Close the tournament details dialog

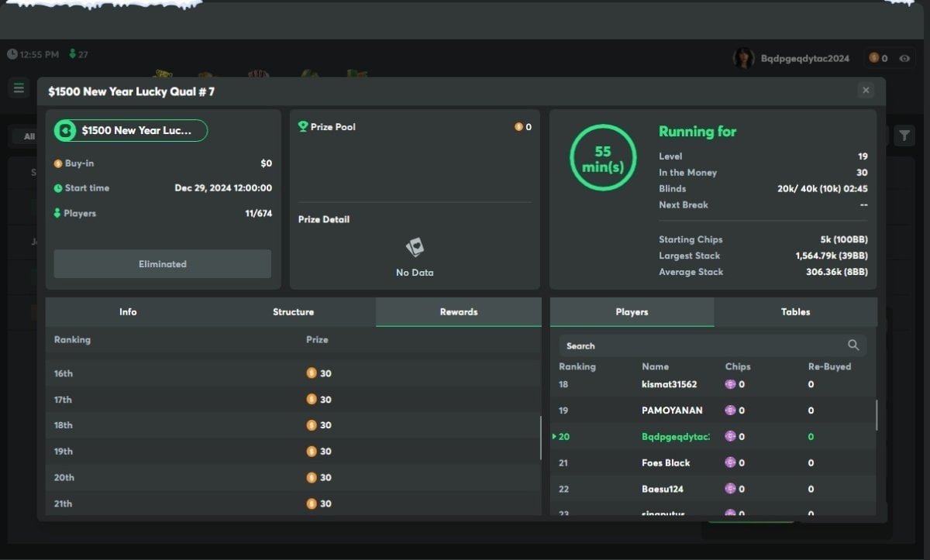click(866, 91)
